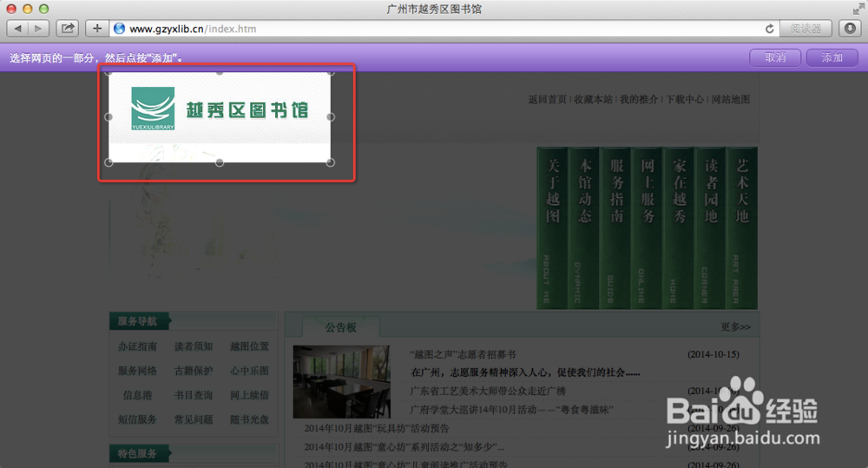The height and width of the screenshot is (468, 868).
Task: Open the 随书光盘 service link
Action: [250, 419]
